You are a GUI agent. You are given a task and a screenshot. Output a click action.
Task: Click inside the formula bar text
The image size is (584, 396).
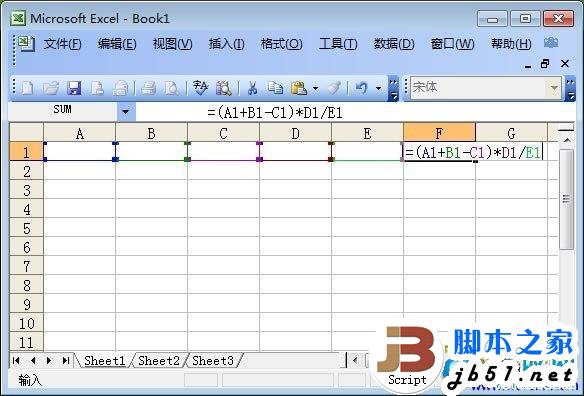275,113
